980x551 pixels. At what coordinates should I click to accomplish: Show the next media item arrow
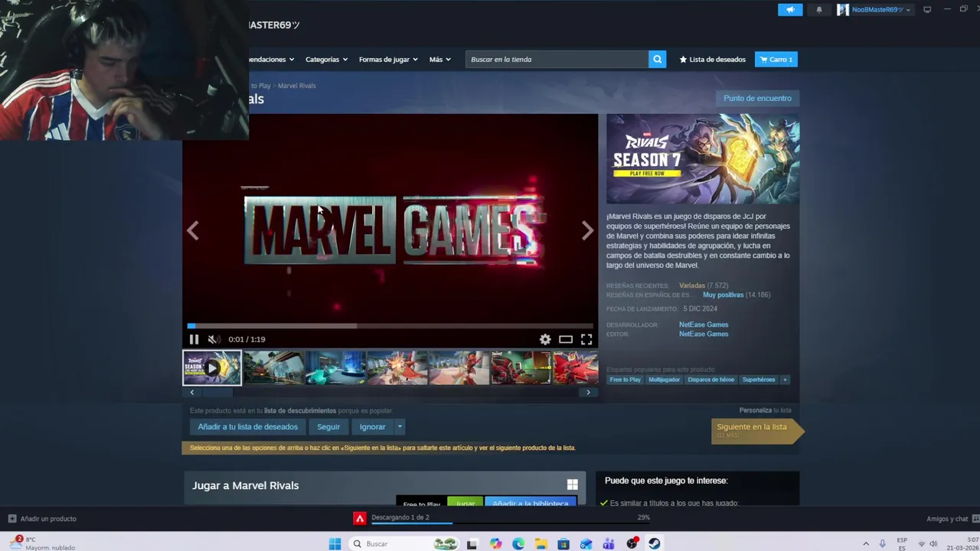tap(587, 230)
